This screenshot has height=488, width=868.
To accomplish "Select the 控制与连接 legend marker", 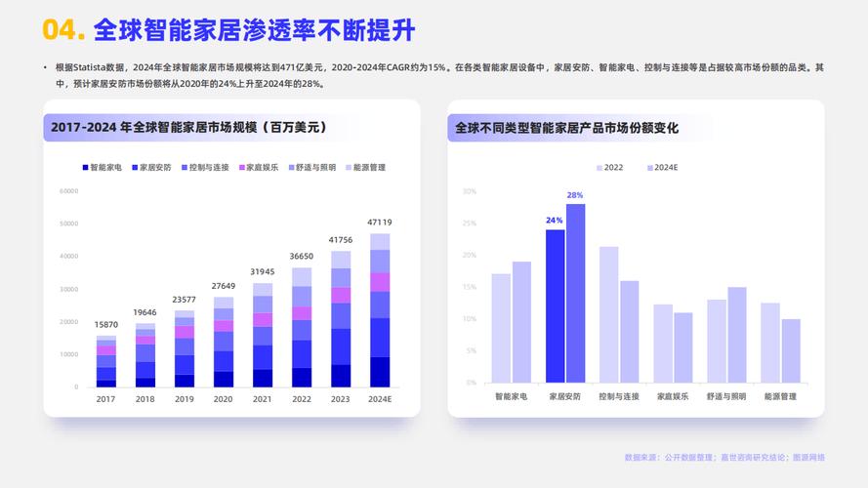I will click(185, 168).
